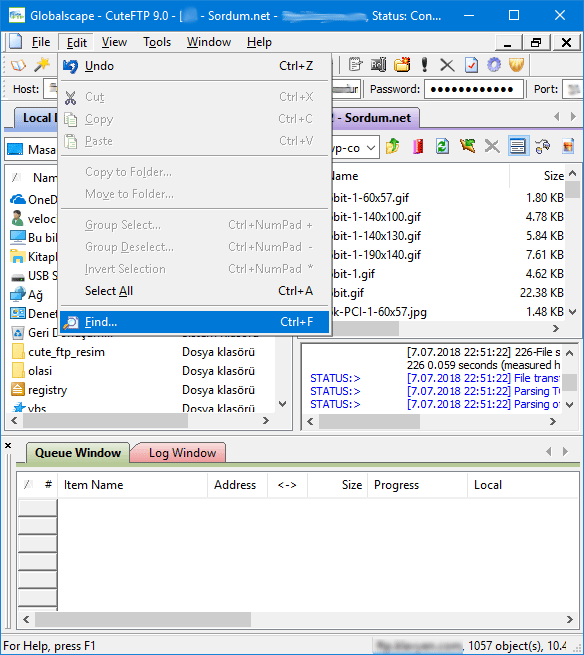Choose Undo from the Edit menu
The image size is (584, 655).
[x=195, y=66]
